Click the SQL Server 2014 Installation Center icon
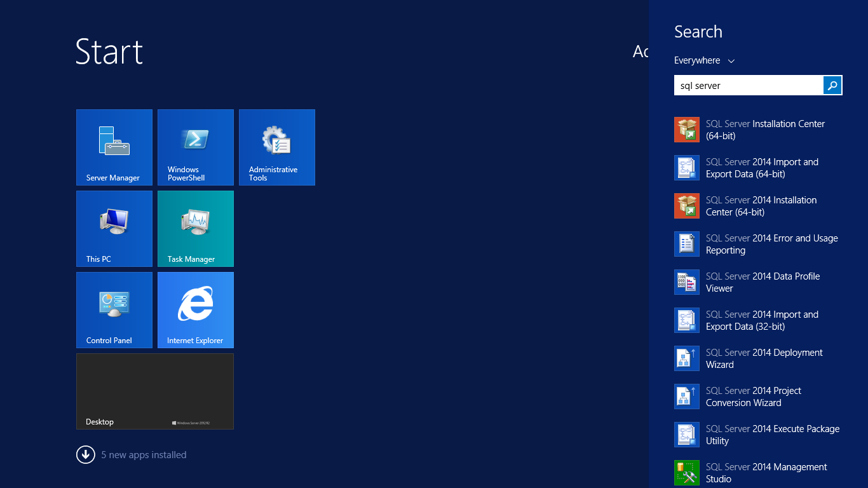The image size is (868, 488). click(x=687, y=206)
